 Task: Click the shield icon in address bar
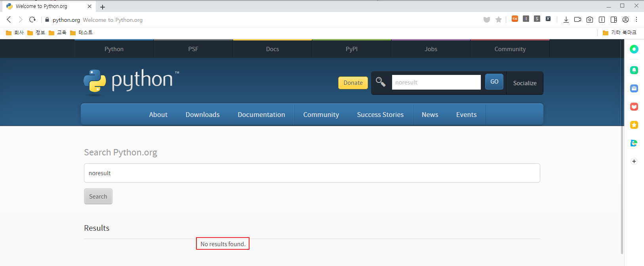click(x=487, y=19)
